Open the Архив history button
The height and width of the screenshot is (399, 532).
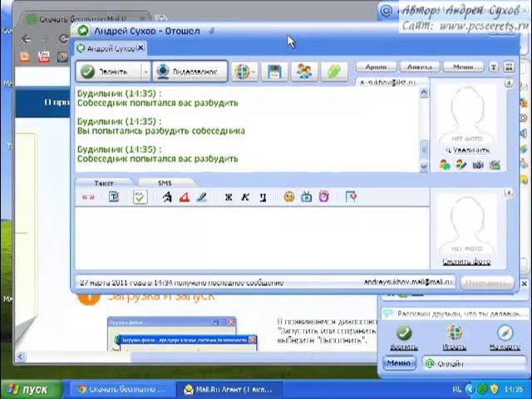(x=377, y=66)
